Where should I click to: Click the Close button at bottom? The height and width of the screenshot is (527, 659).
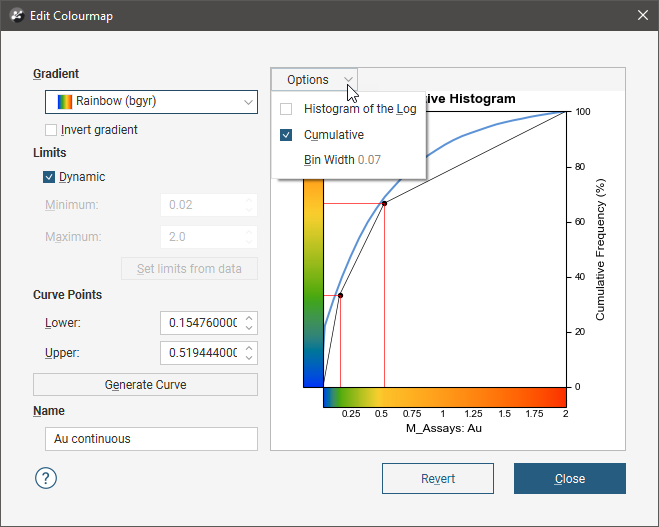click(569, 479)
